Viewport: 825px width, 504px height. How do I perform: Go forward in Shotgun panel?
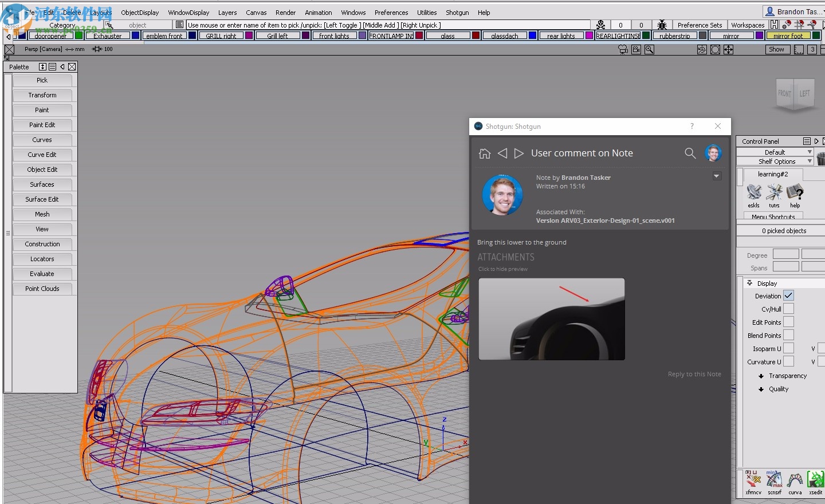(519, 153)
